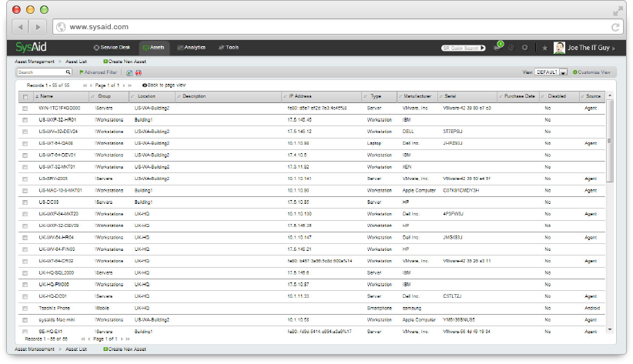Screen dimensions: 633x364
Task: Click the scrollbar up arrow
Action: [610, 95]
